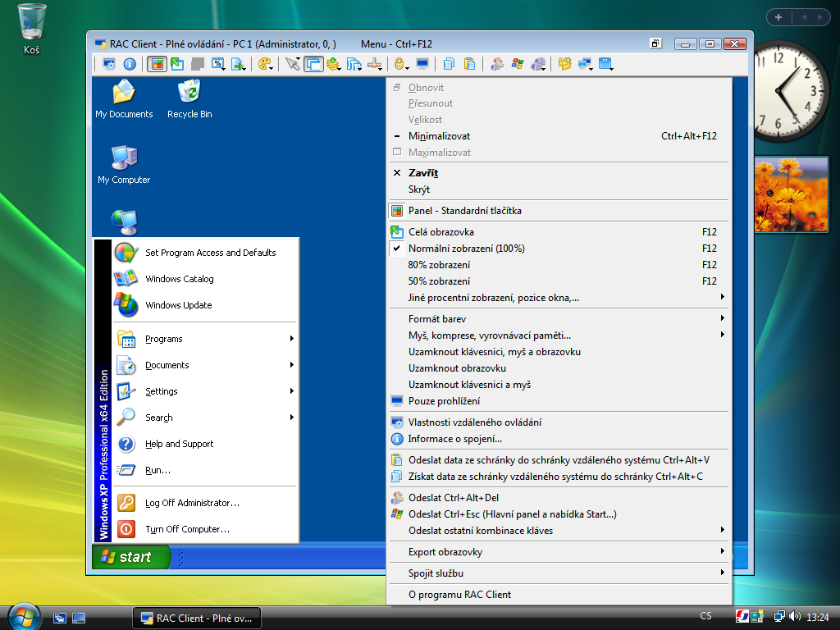Expand Spojit službu submenu
The height and width of the screenshot is (630, 840).
pos(559,573)
